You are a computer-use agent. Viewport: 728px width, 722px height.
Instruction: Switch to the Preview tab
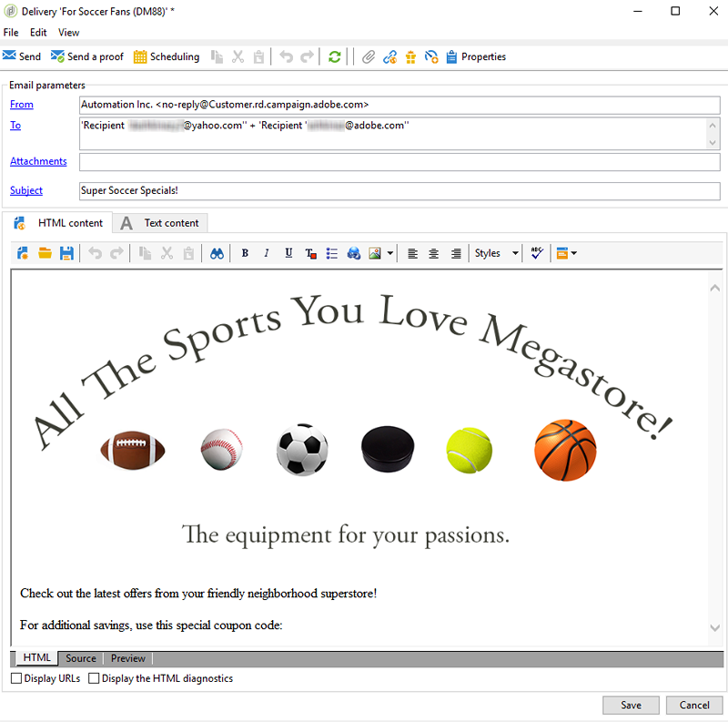pyautogui.click(x=128, y=658)
